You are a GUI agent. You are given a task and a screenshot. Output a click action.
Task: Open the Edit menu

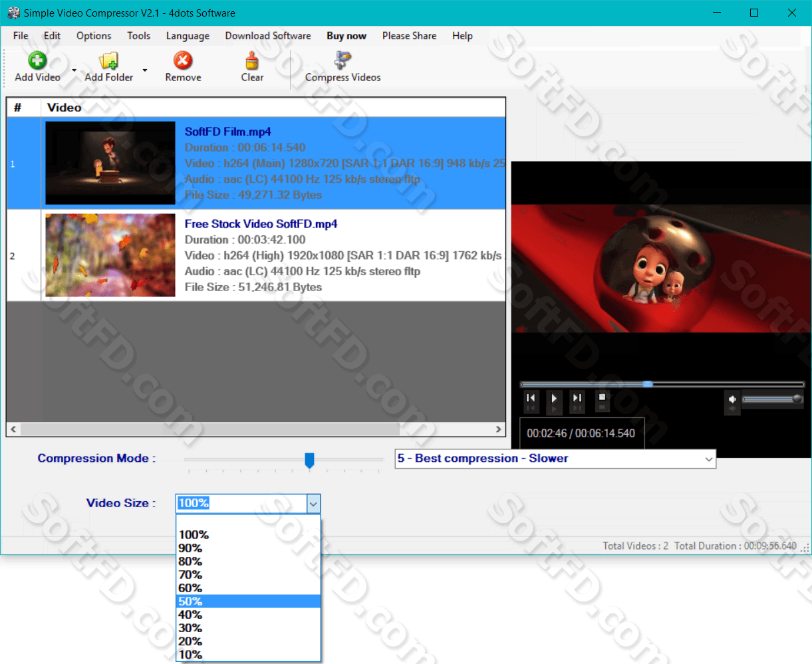click(x=52, y=36)
